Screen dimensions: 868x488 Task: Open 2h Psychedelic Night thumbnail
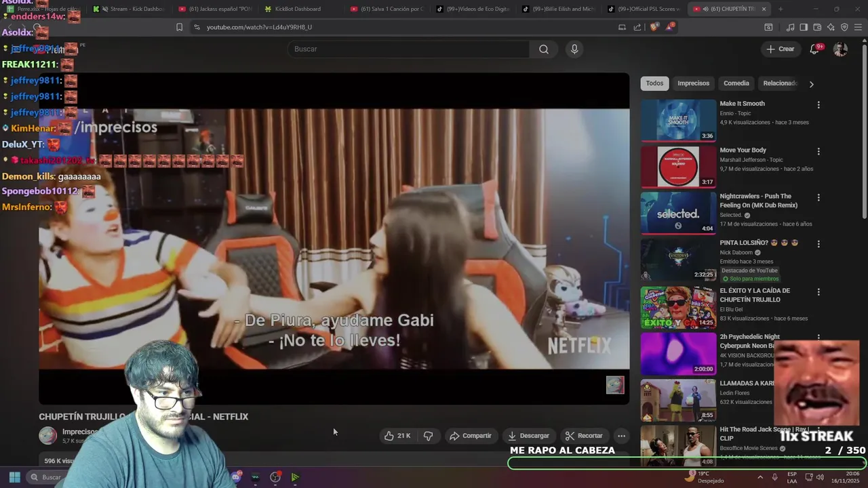[678, 353]
